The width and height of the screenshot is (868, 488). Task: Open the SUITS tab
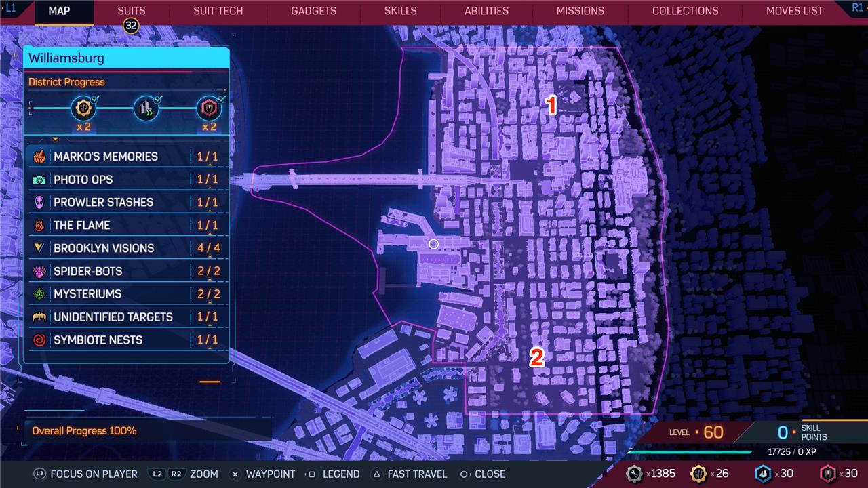[131, 11]
